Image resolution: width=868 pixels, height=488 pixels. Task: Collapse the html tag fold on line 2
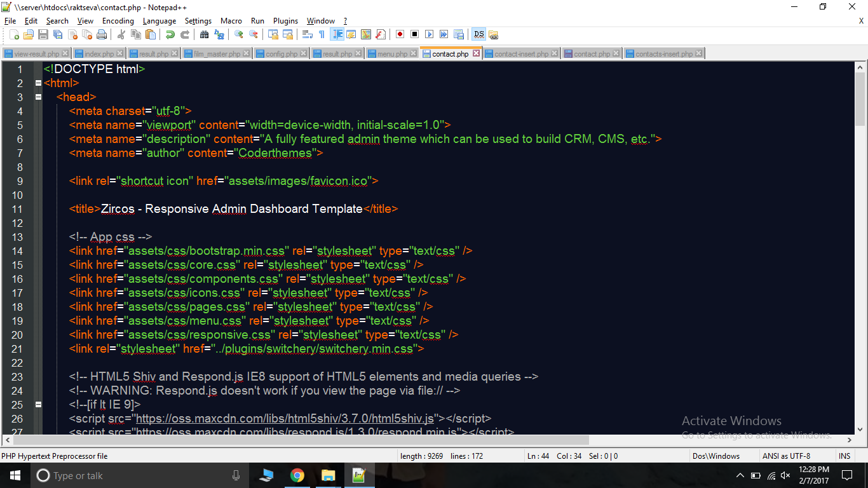coord(38,83)
